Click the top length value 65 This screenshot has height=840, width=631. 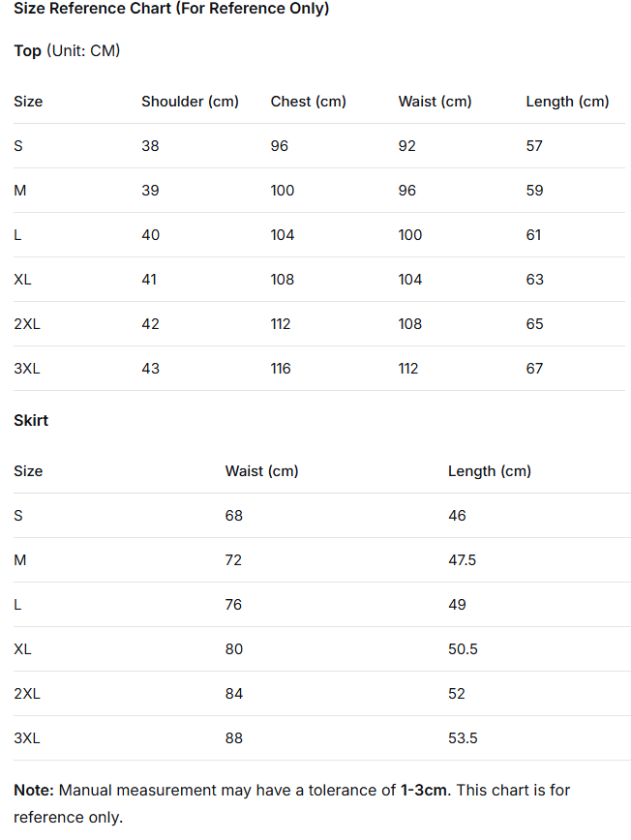[x=534, y=324]
